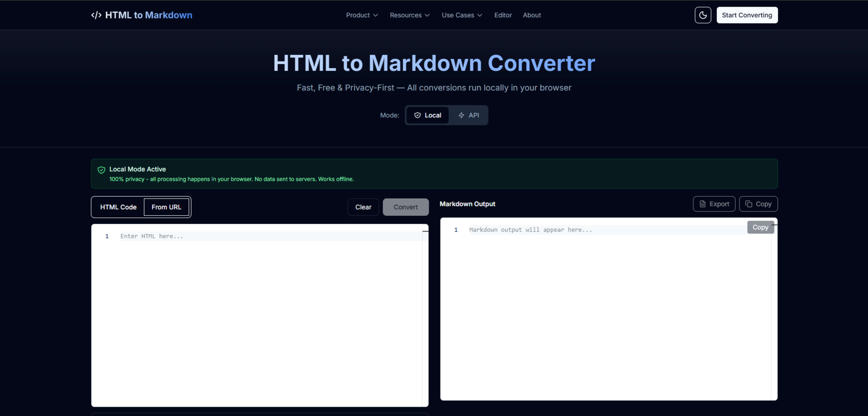
Task: Clear the HTML input
Action: click(x=363, y=207)
